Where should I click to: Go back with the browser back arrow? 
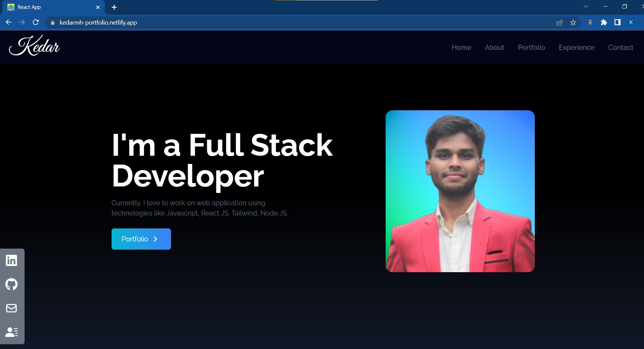coord(9,22)
